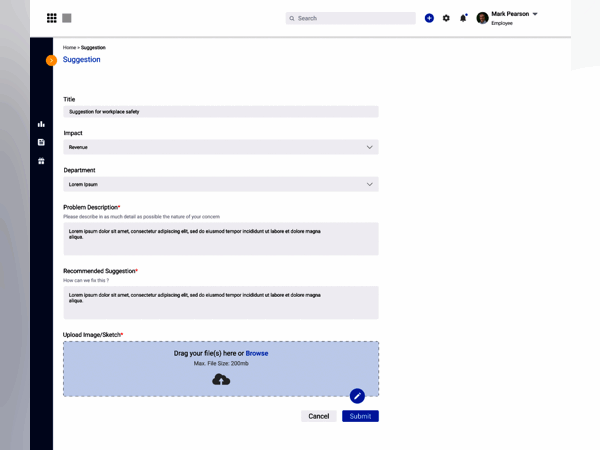This screenshot has width=600, height=450.
Task: Expand the user menu arrow beside Mark Pearson
Action: [x=535, y=14]
